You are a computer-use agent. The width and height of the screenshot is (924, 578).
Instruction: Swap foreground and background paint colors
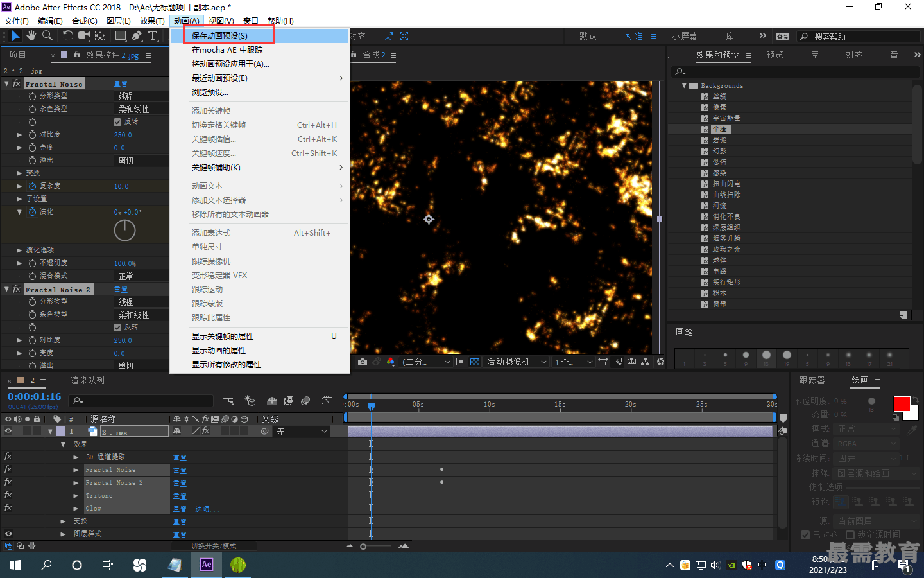pos(916,400)
